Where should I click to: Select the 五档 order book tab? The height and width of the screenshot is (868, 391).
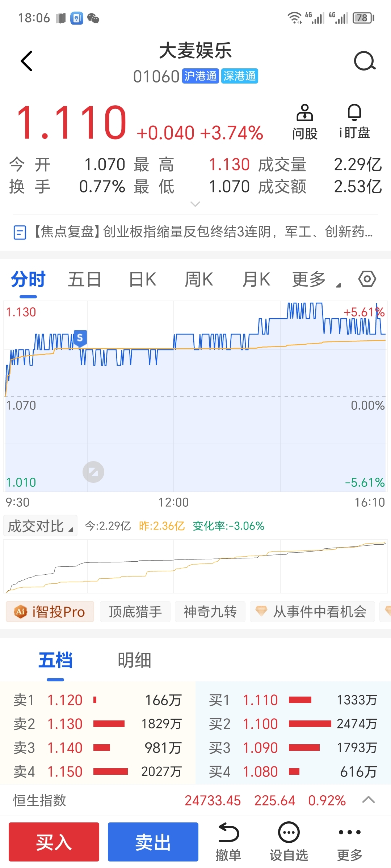(55, 660)
